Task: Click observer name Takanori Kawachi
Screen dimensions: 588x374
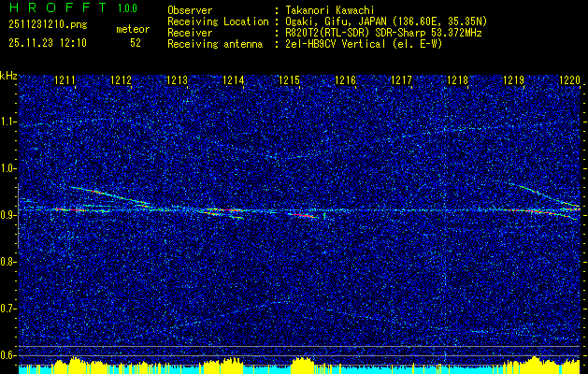Action: pyautogui.click(x=330, y=10)
